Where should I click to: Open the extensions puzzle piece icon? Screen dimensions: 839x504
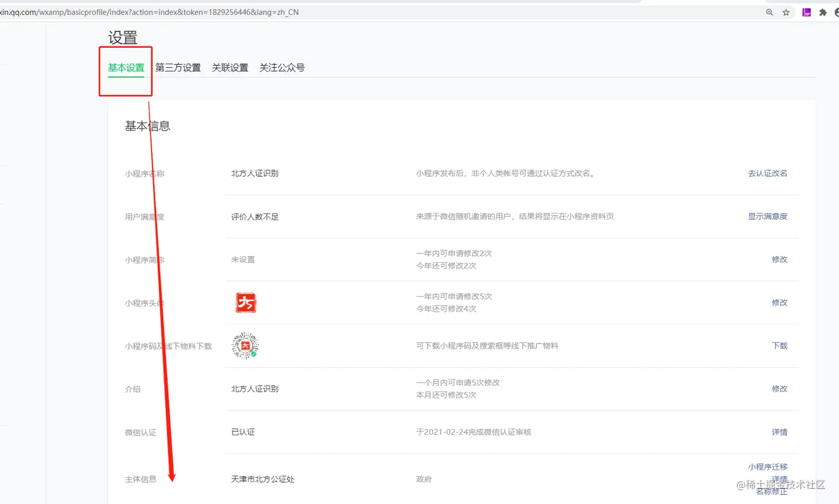[822, 12]
